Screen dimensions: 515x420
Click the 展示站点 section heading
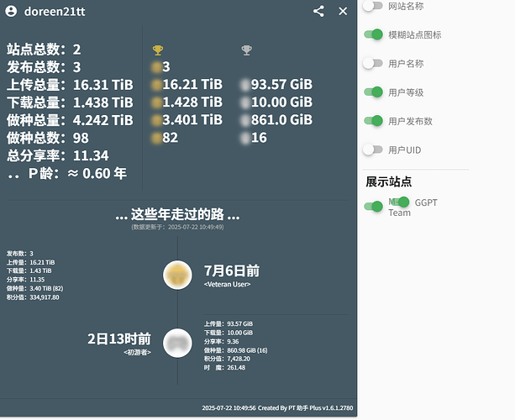tap(388, 181)
